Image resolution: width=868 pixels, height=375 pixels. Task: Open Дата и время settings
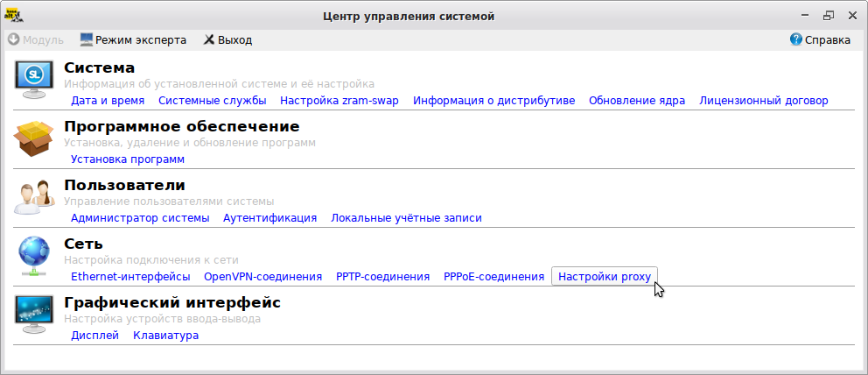tap(108, 100)
